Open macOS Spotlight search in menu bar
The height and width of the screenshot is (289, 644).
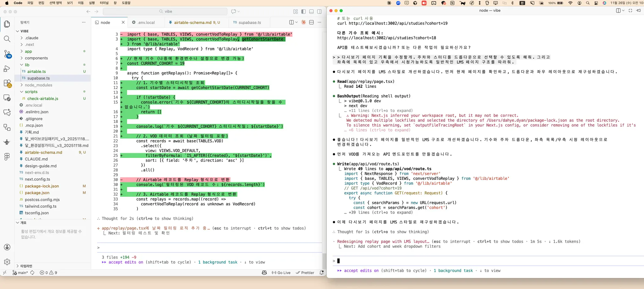click(x=588, y=3)
